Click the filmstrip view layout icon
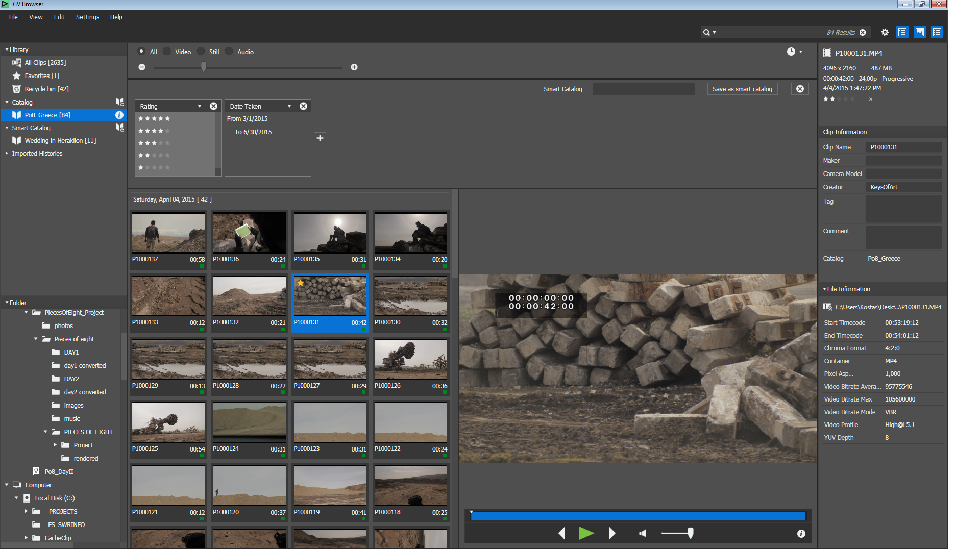 [x=919, y=32]
